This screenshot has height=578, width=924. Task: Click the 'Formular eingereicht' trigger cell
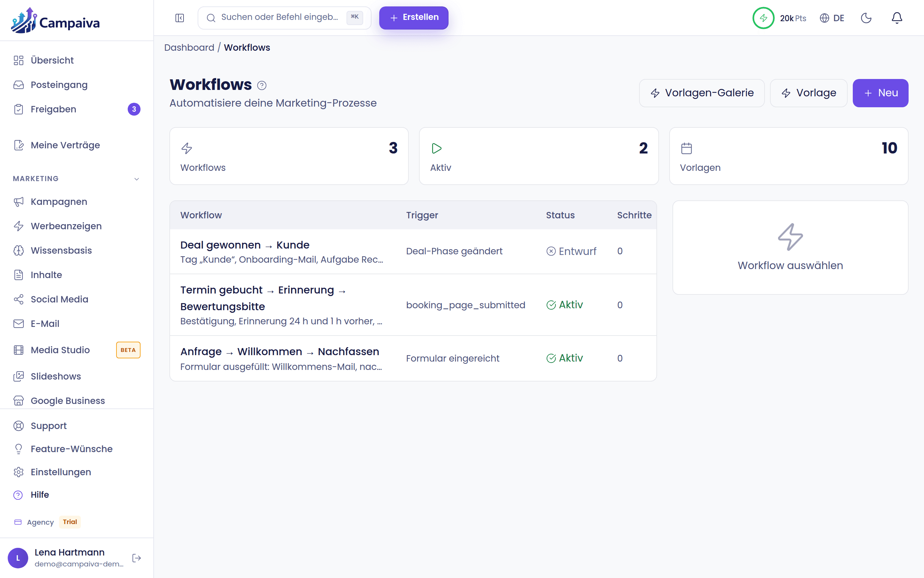[452, 358]
